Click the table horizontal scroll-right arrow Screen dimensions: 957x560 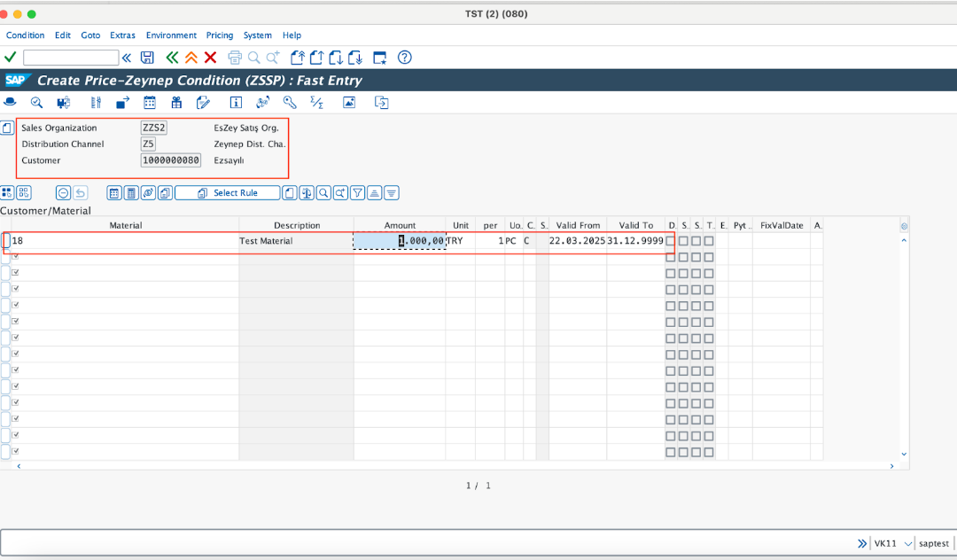tap(891, 466)
